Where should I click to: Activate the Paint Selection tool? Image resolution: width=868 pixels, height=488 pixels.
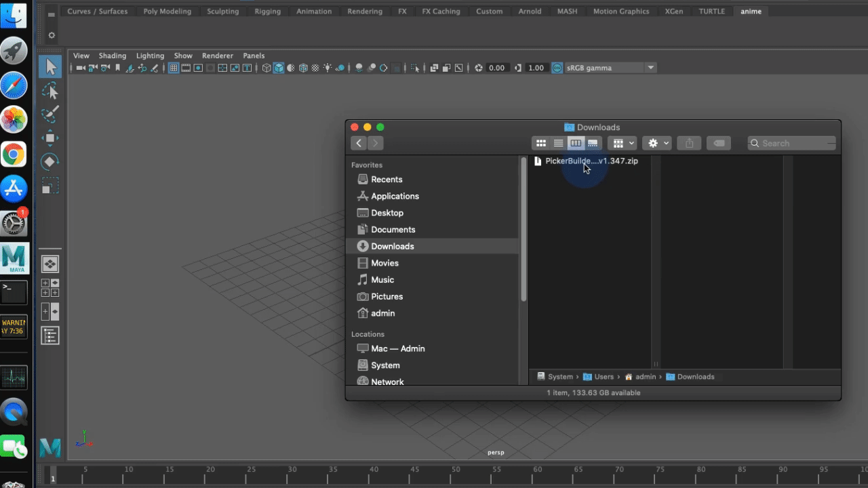[x=50, y=115]
